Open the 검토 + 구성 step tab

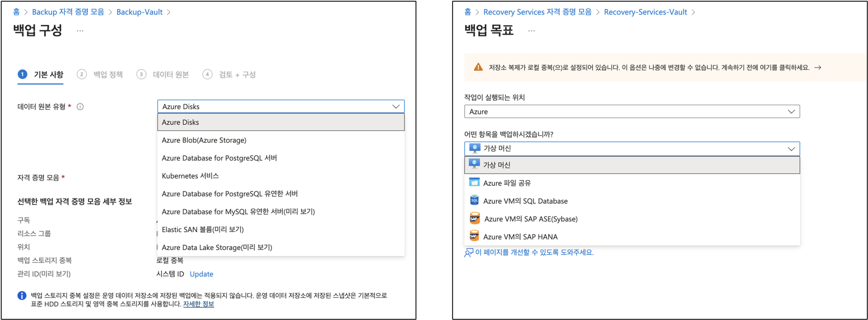(x=229, y=74)
